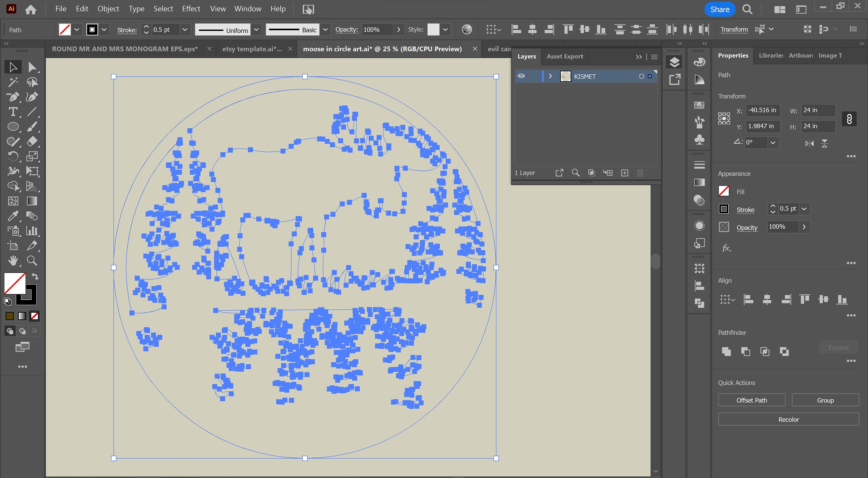Click the Offset Path quick action

click(751, 400)
